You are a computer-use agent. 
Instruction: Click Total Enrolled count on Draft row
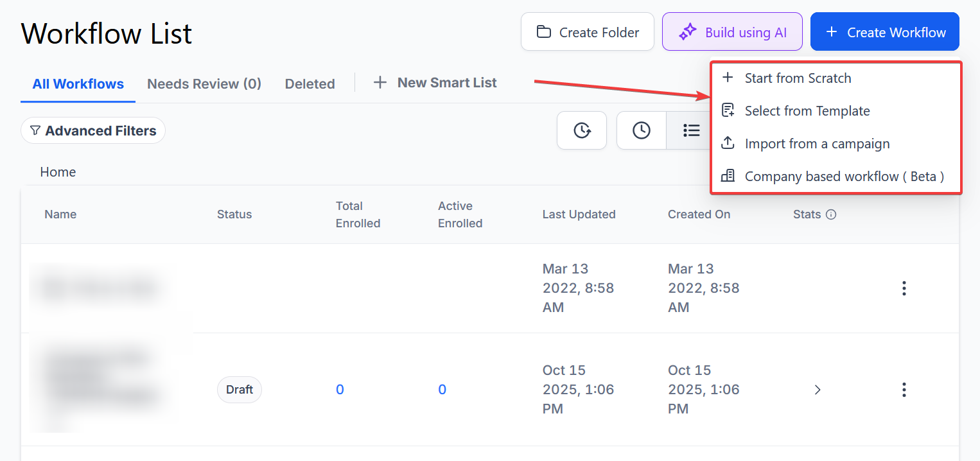click(x=340, y=390)
